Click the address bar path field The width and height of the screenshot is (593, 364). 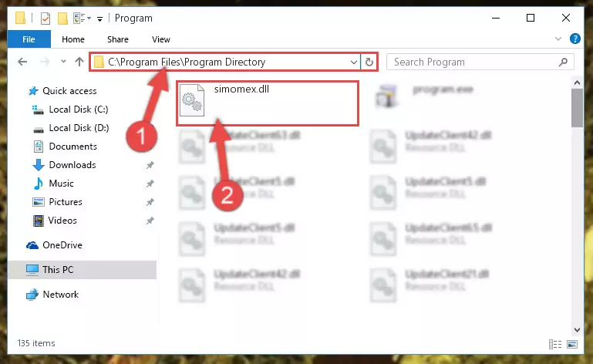pyautogui.click(x=227, y=62)
